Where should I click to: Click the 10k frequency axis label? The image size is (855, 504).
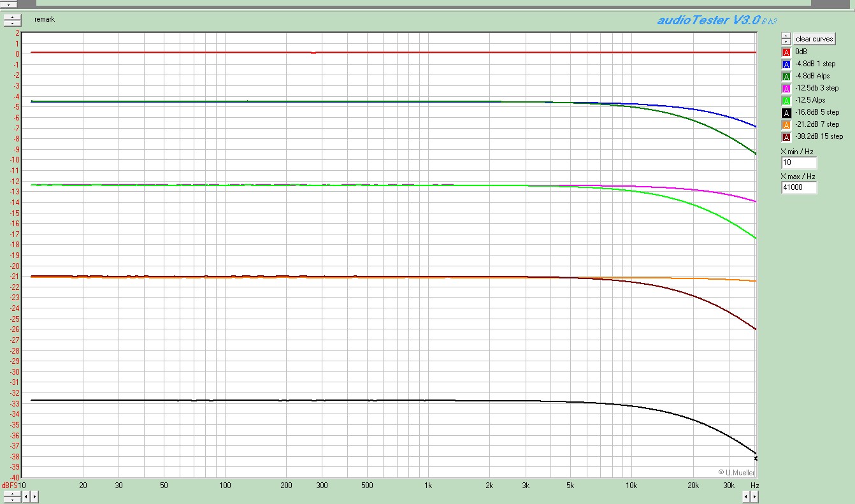pos(631,486)
